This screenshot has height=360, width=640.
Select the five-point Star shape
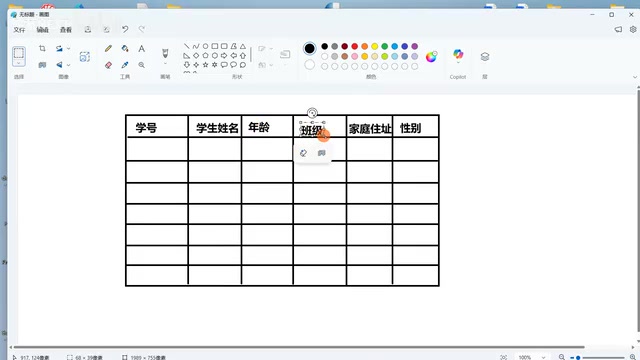(205, 65)
